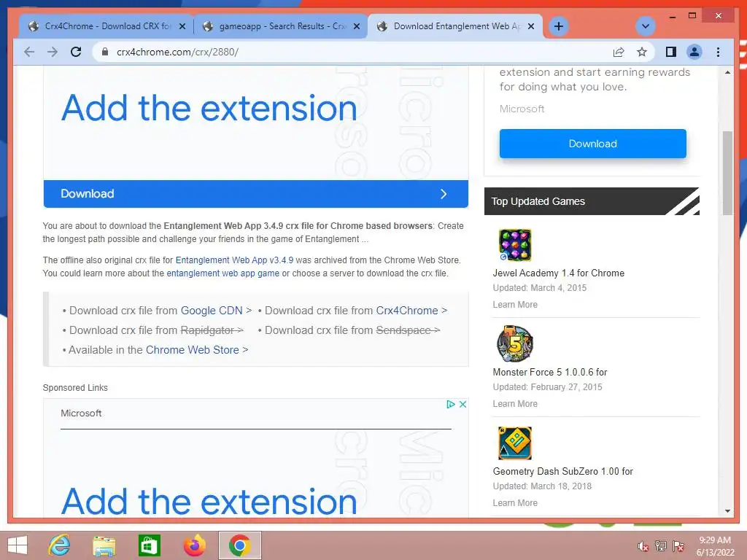Screen dimensions: 747x560
Task: Click the Sponsored Links label
Action: click(75, 388)
